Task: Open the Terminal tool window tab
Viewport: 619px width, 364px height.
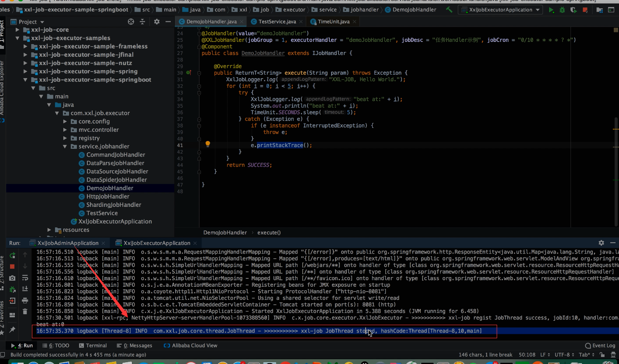Action: 93,345
